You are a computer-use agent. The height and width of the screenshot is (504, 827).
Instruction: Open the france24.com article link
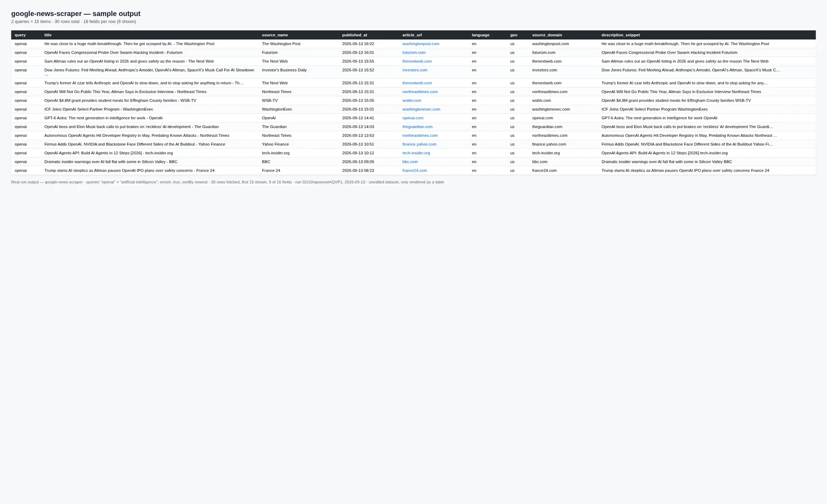tap(415, 170)
